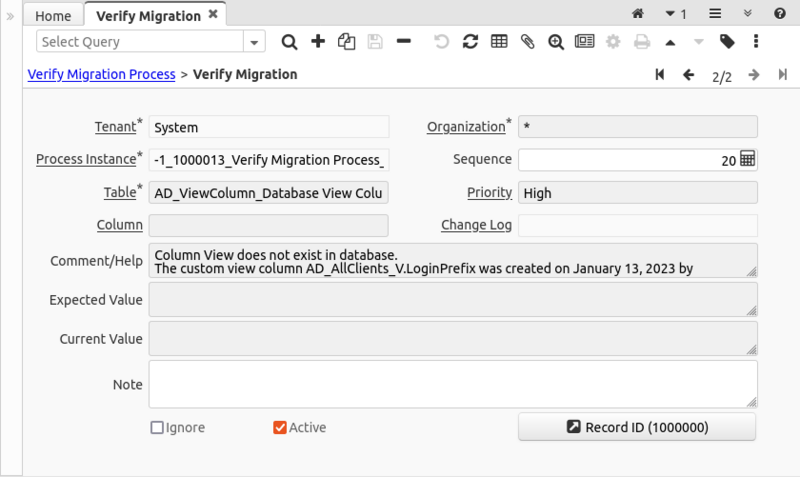
Task: Click the Record ID (1000000) button
Action: click(637, 427)
